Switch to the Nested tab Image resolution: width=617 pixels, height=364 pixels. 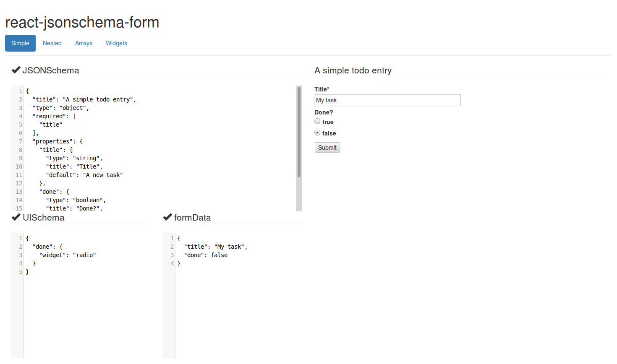tap(52, 43)
